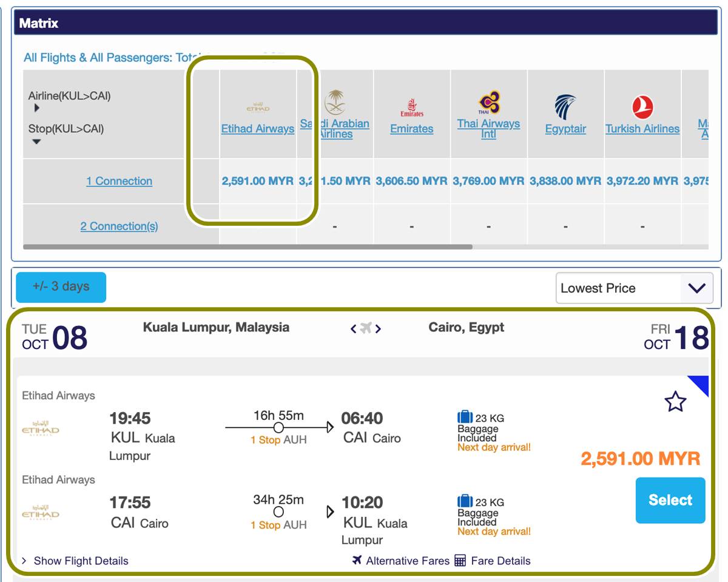728x582 pixels.
Task: Click Etihad logo on return CAI flight
Action: pos(41,513)
